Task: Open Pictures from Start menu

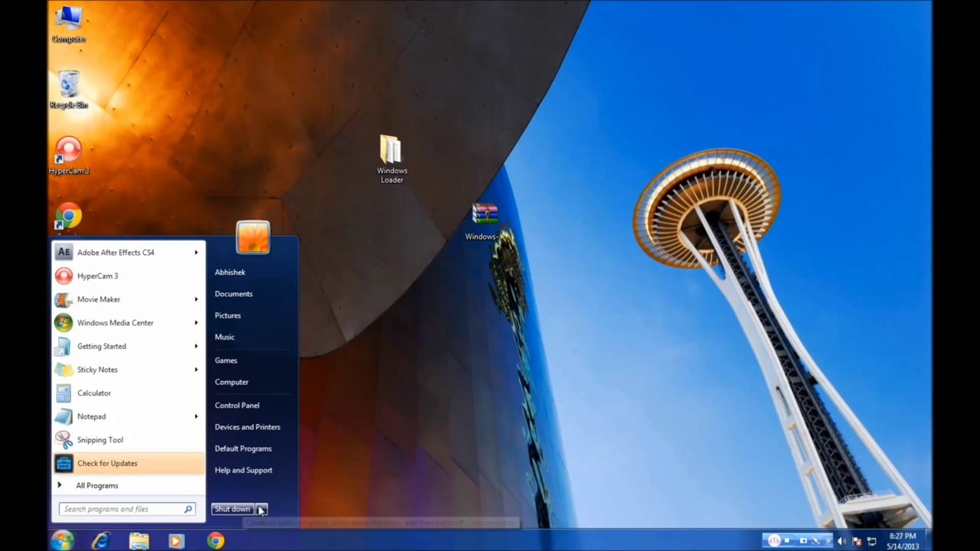Action: [227, 315]
